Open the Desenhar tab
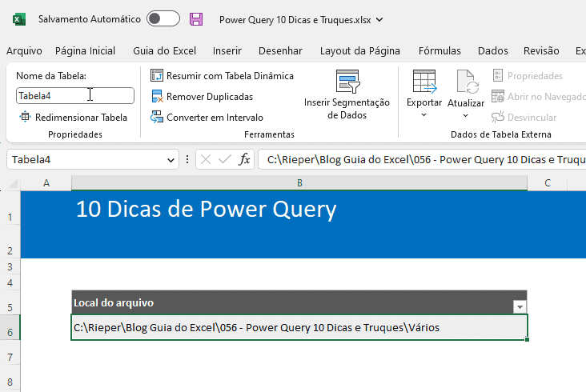 pos(280,50)
